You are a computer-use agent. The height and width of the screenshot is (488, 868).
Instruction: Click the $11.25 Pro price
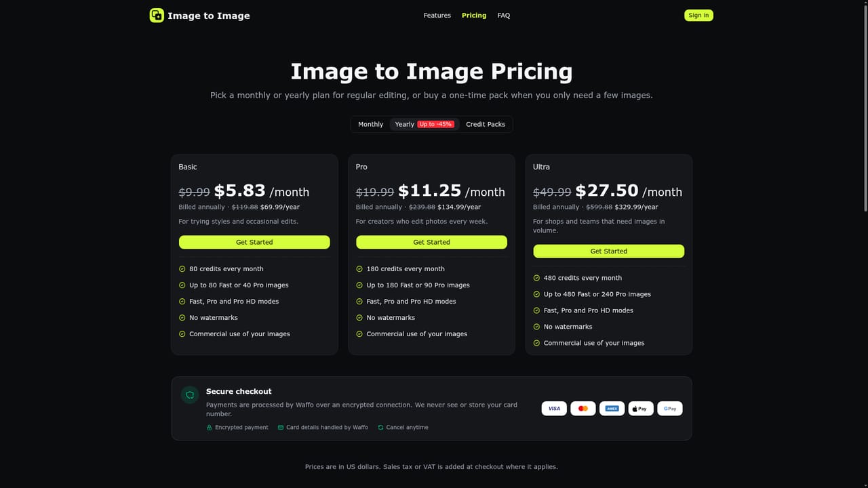430,191
